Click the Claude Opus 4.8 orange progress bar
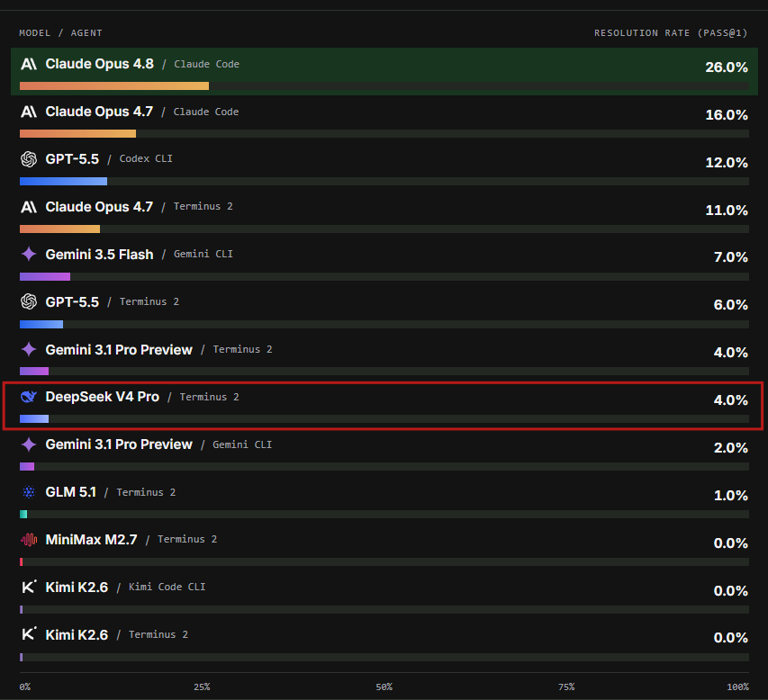This screenshot has height=700, width=768. pyautogui.click(x=114, y=86)
